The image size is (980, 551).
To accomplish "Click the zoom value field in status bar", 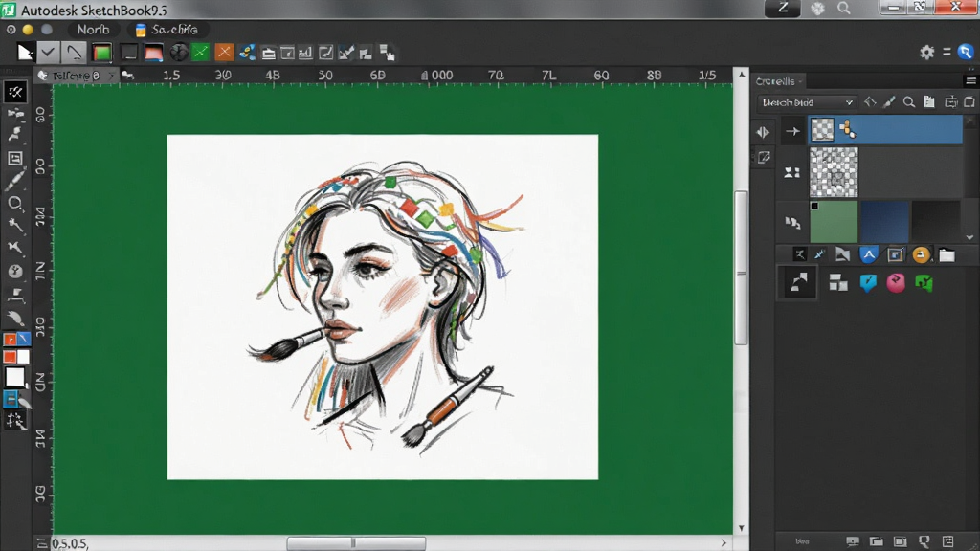I will 70,544.
